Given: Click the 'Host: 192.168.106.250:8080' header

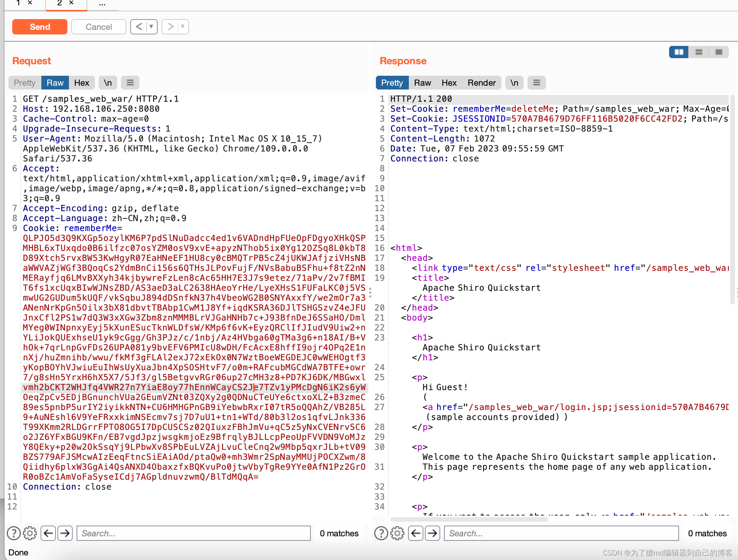Looking at the screenshot, I should pos(91,109).
